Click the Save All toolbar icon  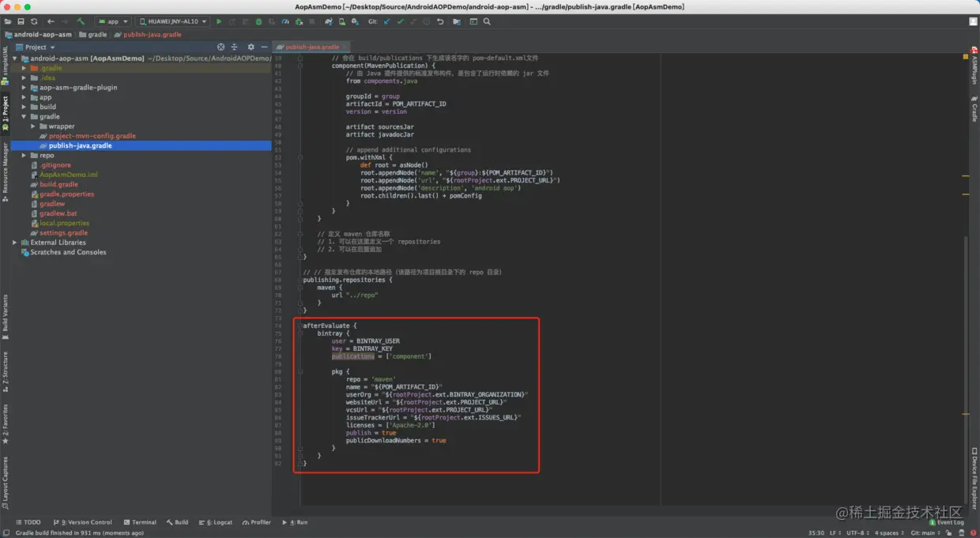pyautogui.click(x=21, y=21)
